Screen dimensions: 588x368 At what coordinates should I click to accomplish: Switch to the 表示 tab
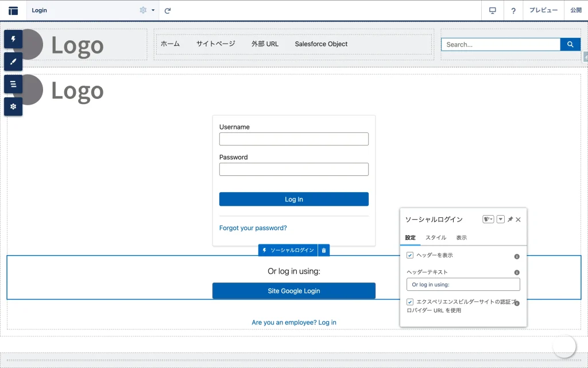462,237
